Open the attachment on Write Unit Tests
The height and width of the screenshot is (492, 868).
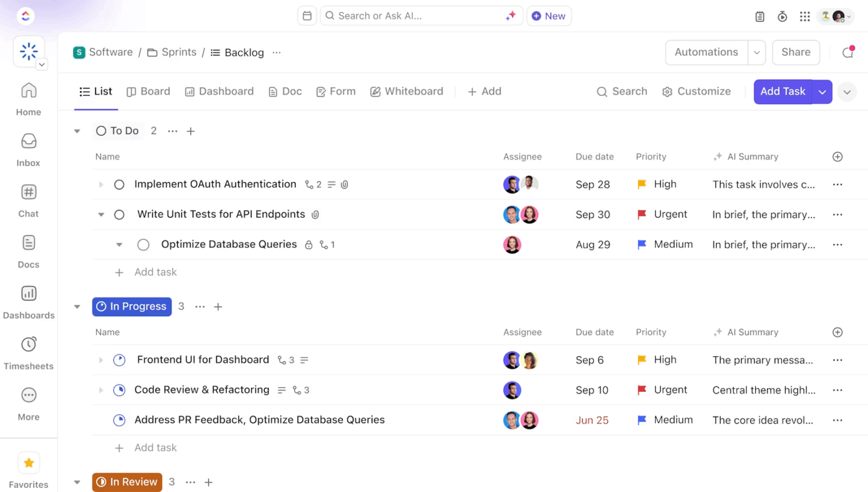(316, 214)
